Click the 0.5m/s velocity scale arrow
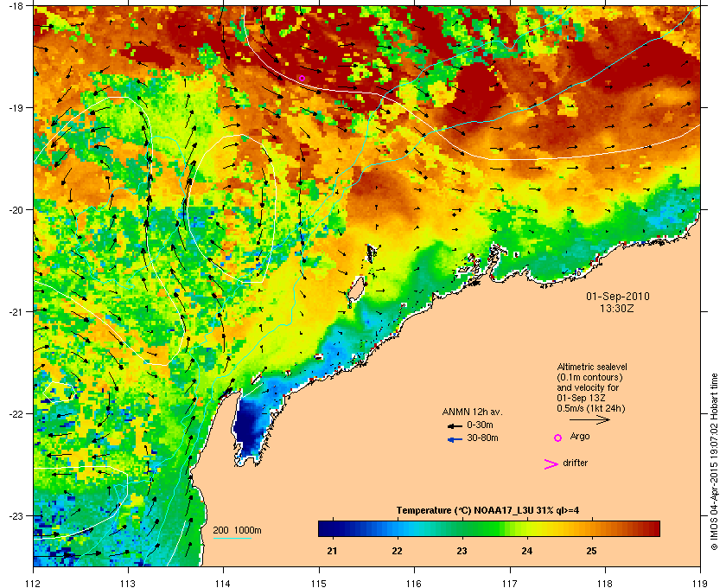The height and width of the screenshot is (588, 726). tap(589, 419)
